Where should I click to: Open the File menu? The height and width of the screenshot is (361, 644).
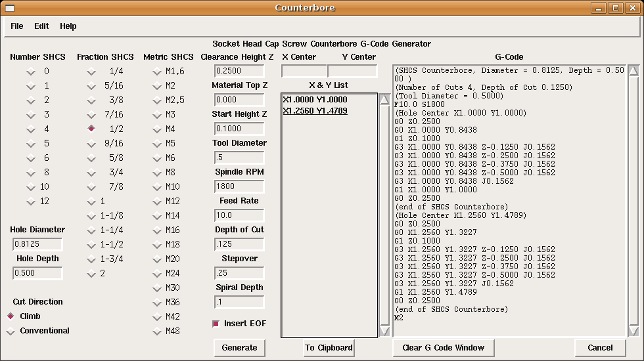click(x=17, y=26)
